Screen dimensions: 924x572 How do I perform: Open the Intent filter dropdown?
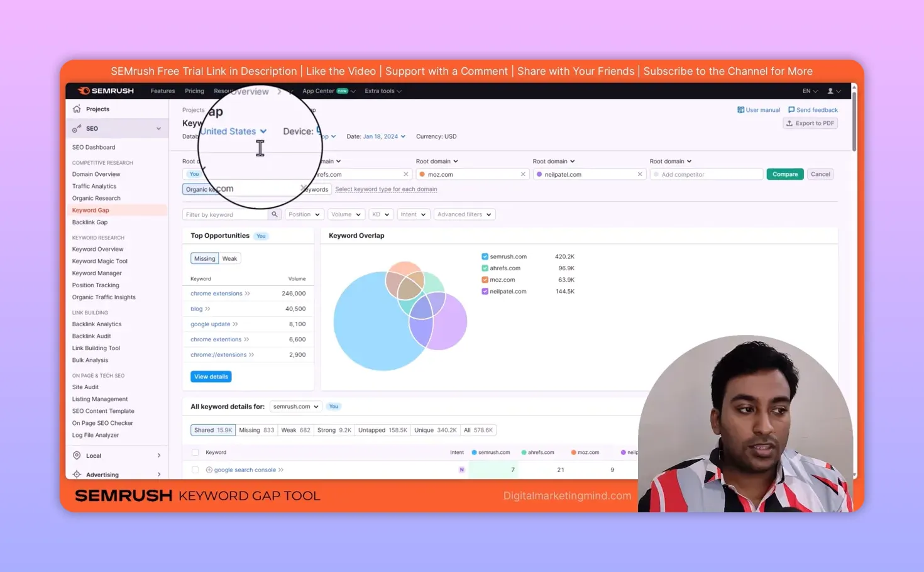click(413, 214)
